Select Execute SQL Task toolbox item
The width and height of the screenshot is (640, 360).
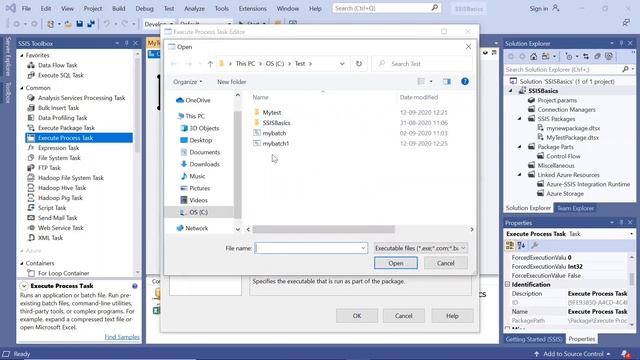pos(60,75)
